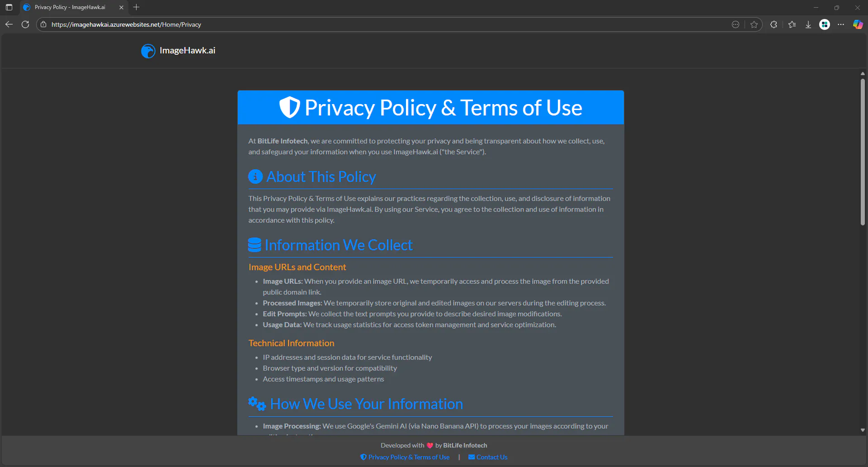Click the 'Image Processing:' bullet text
Image resolution: width=868 pixels, height=467 pixels.
292,426
